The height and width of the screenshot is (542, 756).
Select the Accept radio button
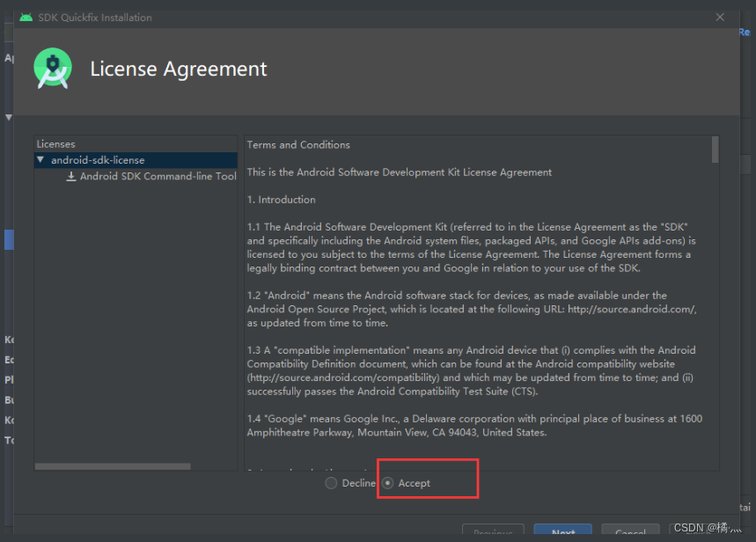point(387,483)
